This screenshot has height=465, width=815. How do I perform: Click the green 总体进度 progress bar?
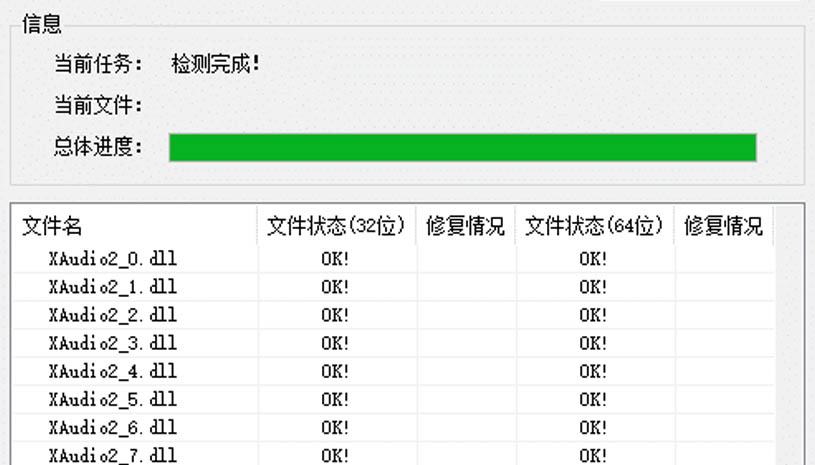pos(462,147)
